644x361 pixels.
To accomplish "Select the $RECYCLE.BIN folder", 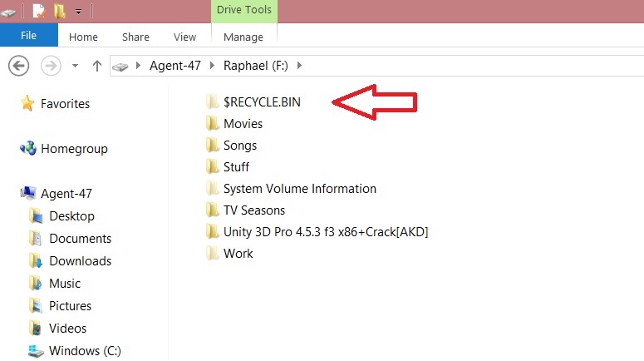I will click(262, 102).
